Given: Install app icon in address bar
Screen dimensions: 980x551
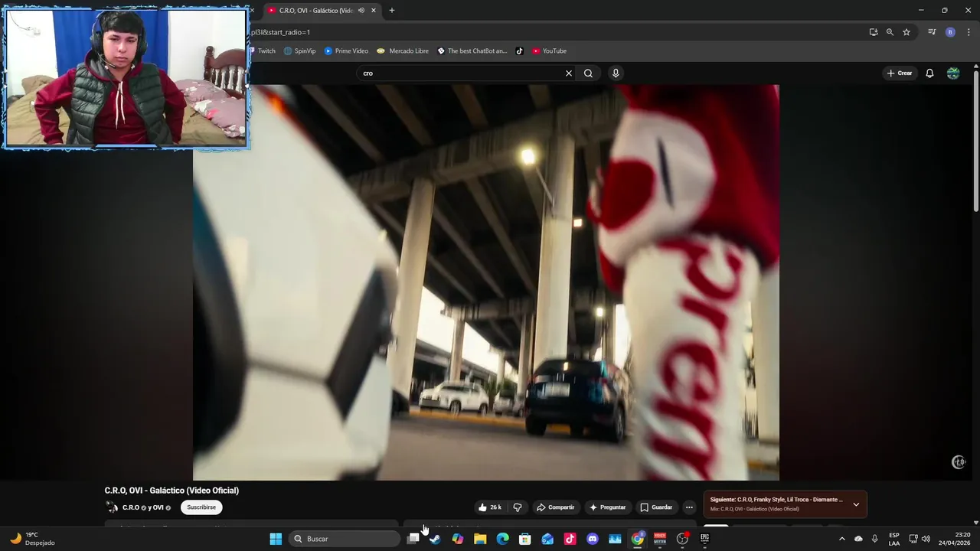Looking at the screenshot, I should (x=874, y=32).
